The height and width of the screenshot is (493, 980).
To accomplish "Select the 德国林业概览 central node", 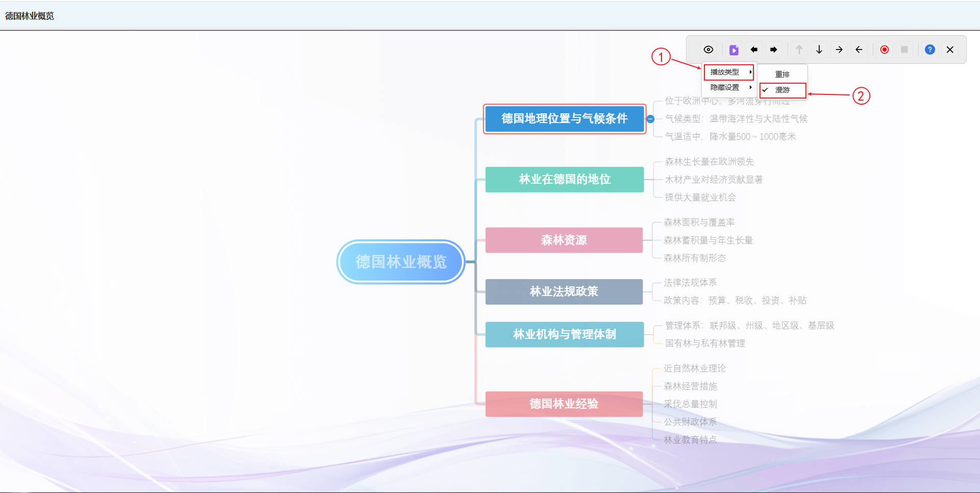I will click(x=401, y=262).
